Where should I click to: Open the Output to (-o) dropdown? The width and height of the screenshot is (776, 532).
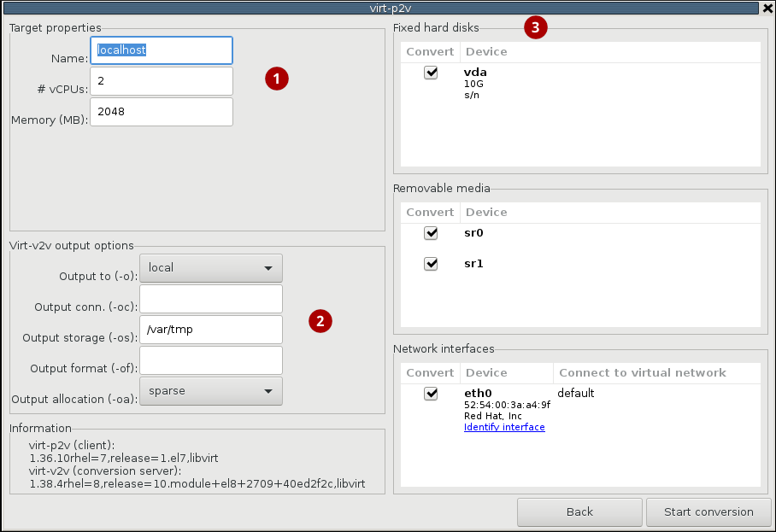210,267
